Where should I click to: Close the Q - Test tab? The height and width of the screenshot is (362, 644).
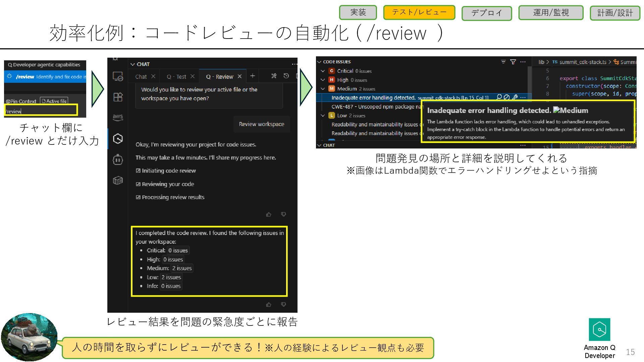[x=193, y=76]
